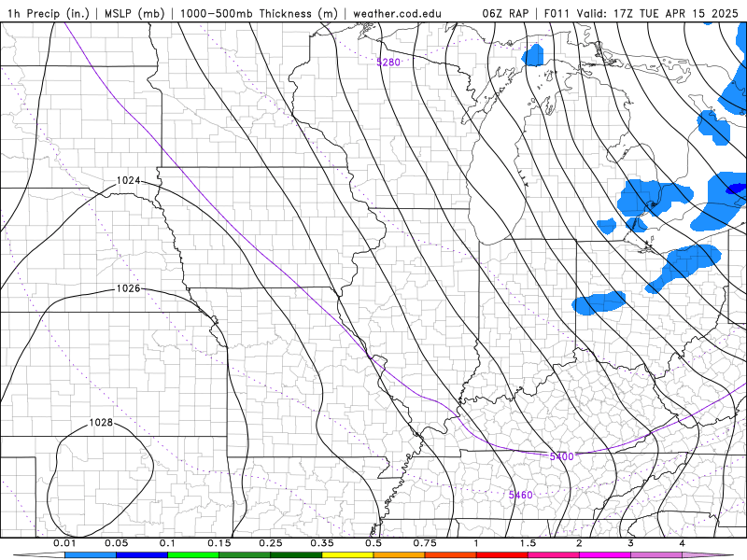Select the 5400 thickness contour label
This screenshot has width=747, height=560.
(562, 456)
